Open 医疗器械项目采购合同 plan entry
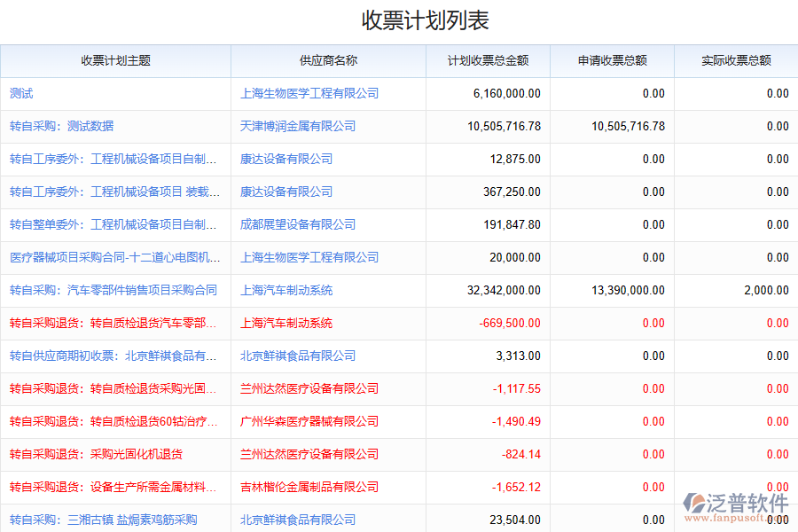Screen dimensions: 798x532 113,257
